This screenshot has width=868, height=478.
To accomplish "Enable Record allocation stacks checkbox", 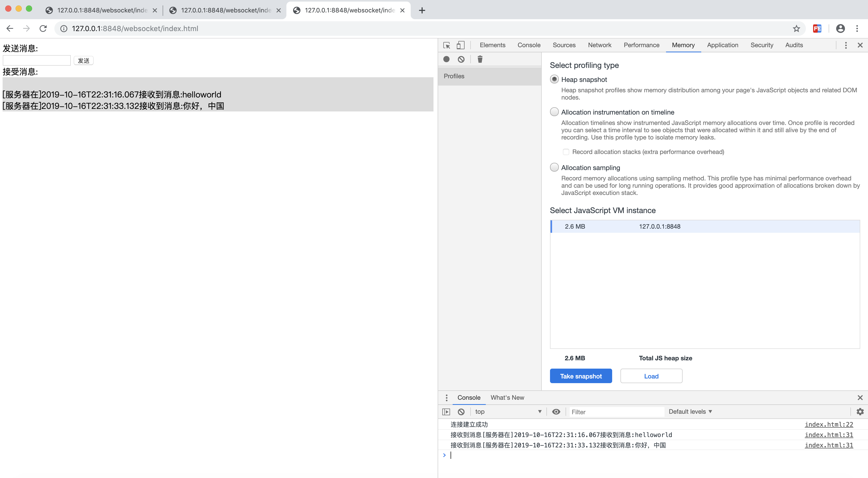I will (x=566, y=152).
